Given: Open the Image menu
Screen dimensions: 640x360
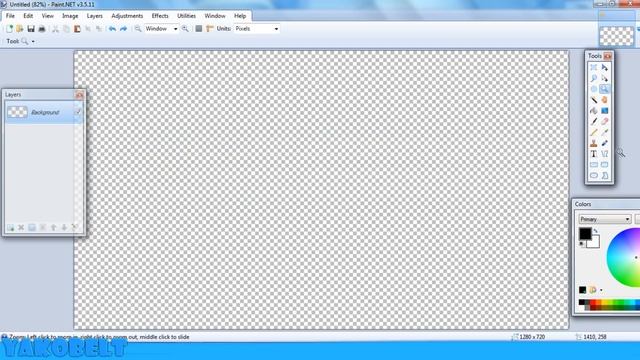Looking at the screenshot, I should click(x=70, y=16).
